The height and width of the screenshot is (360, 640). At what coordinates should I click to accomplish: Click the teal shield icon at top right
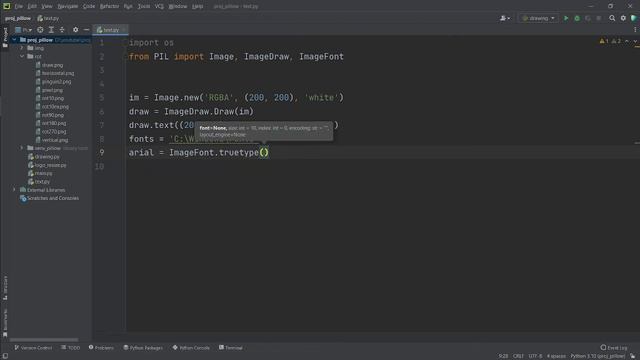(633, 18)
